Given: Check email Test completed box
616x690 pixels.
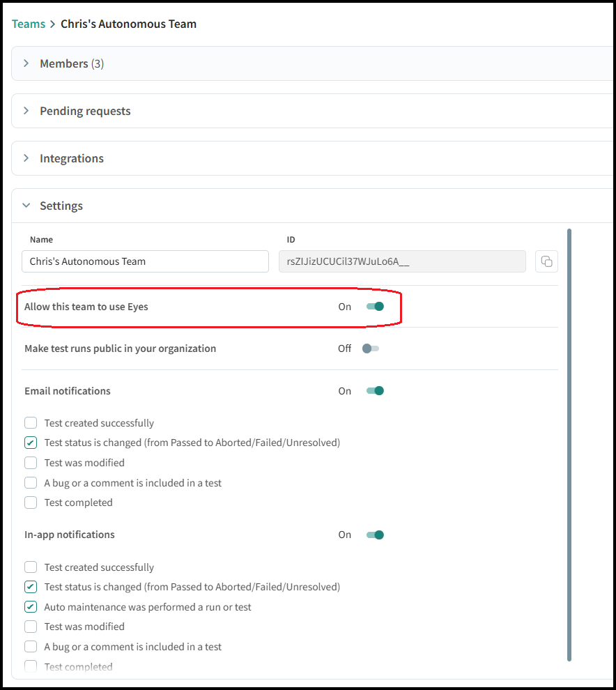Looking at the screenshot, I should [x=31, y=503].
